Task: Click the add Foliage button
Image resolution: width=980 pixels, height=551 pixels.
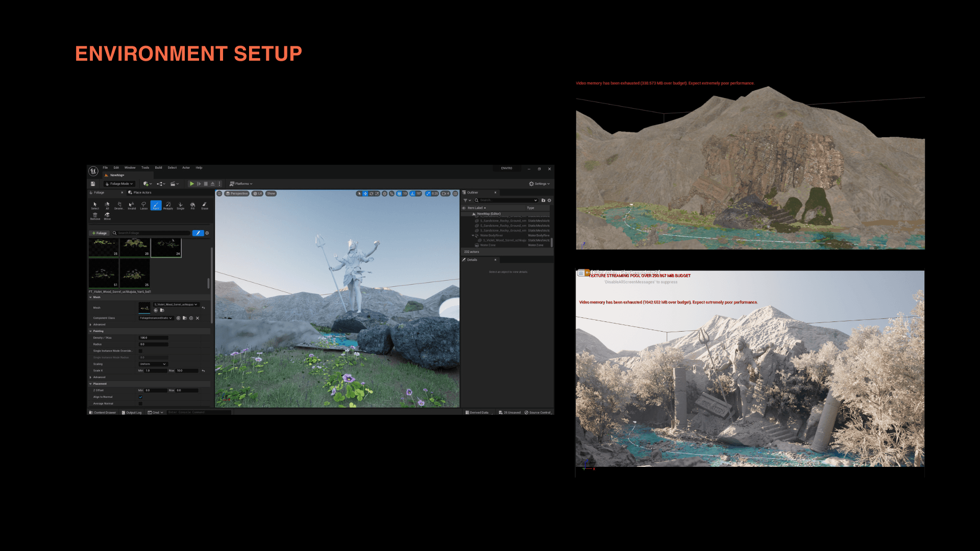Action: (100, 233)
